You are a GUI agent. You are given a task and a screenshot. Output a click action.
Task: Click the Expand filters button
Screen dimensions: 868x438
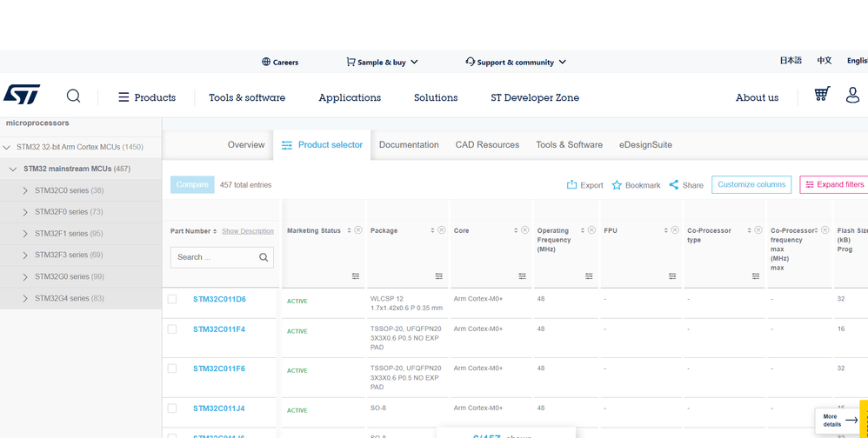click(833, 184)
